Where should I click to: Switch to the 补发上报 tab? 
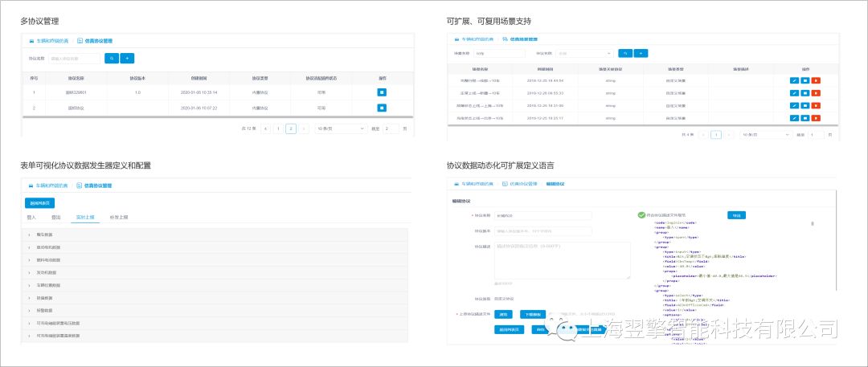click(119, 217)
